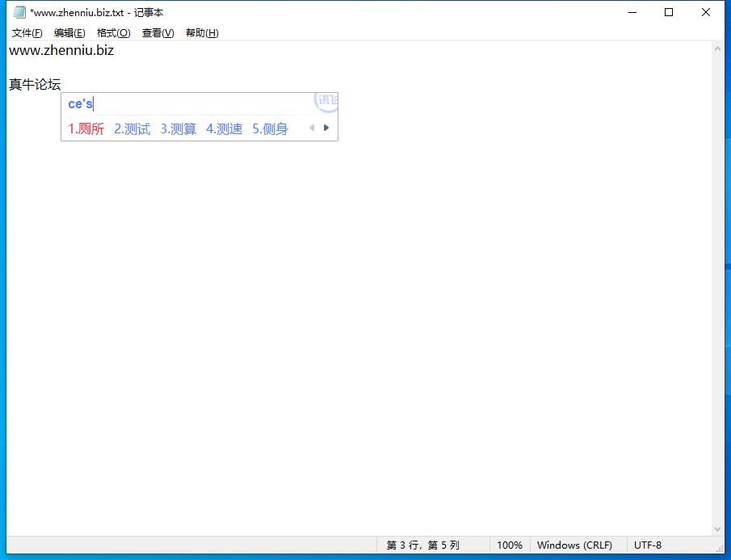Click the text line www.zhenniu.biz
The height and width of the screenshot is (560, 731).
(61, 50)
